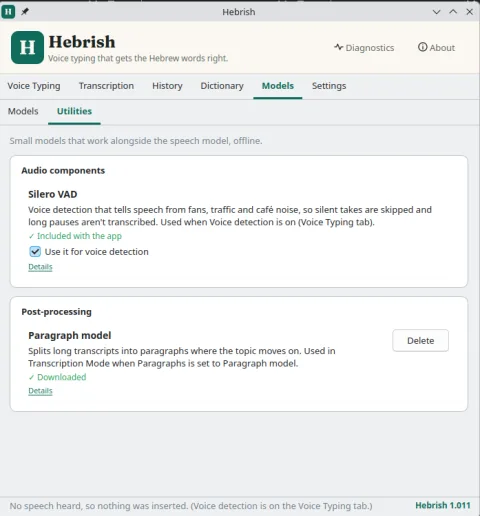Click the Silero VAD heading

click(x=53, y=194)
